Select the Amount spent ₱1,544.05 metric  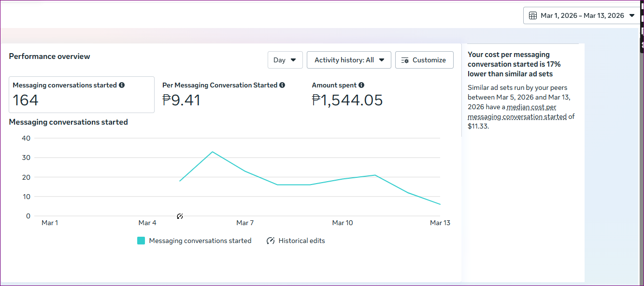coord(347,100)
